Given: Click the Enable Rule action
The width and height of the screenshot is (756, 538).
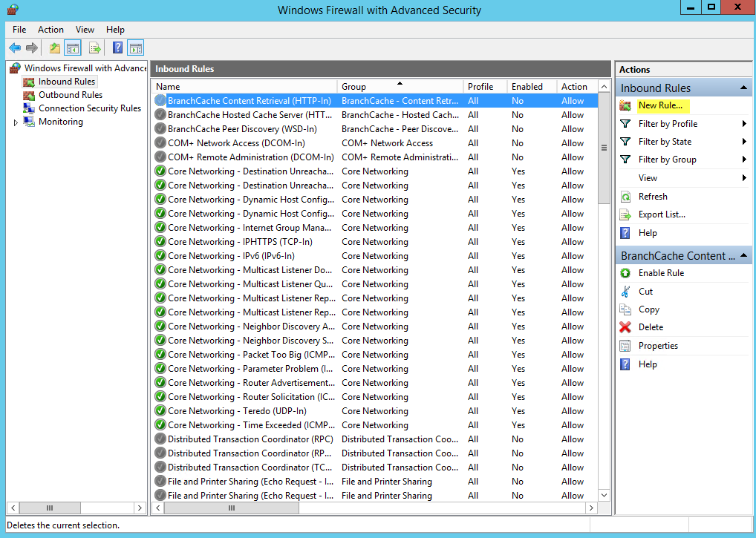Looking at the screenshot, I should 661,273.
